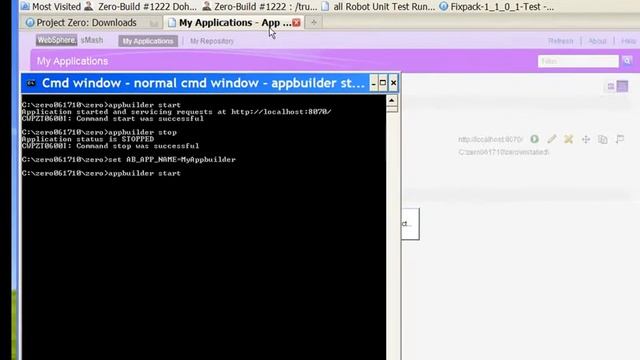Screen dimensions: 640x360
Task: Open My Repository navigation item
Action: pos(211,41)
